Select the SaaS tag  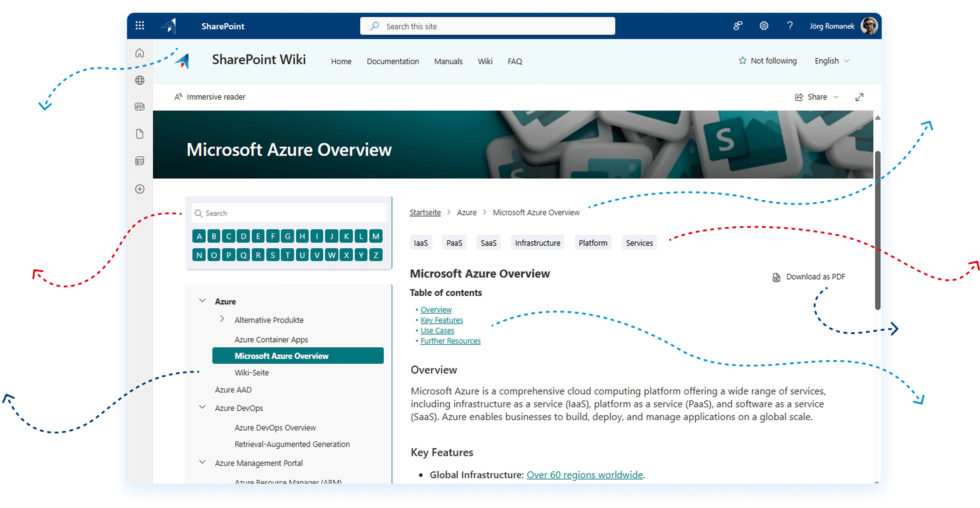tap(488, 243)
